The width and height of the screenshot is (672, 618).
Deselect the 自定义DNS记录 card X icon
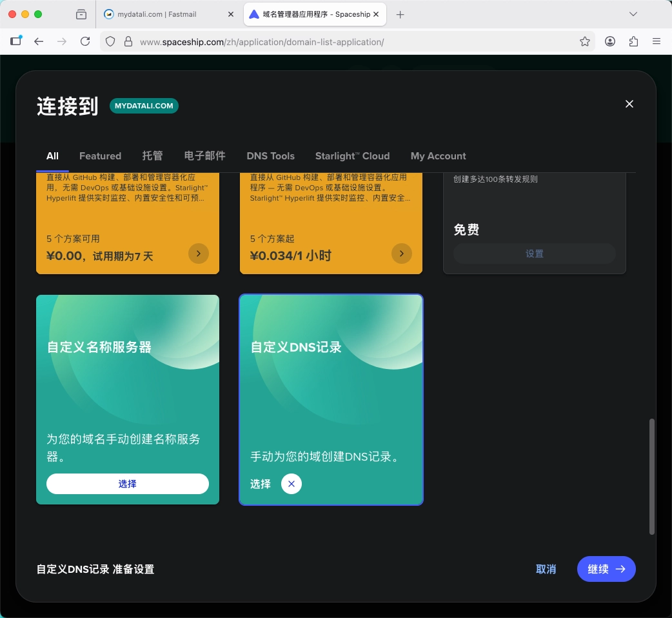(292, 484)
